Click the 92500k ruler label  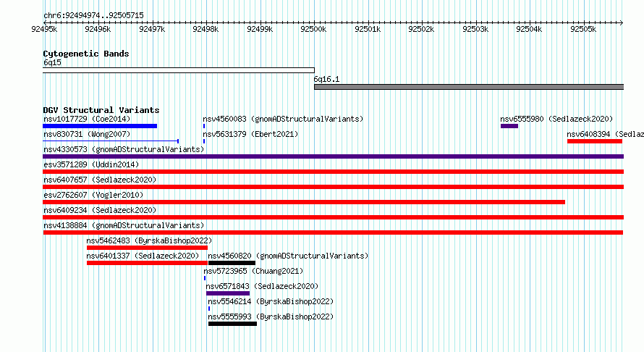314,29
